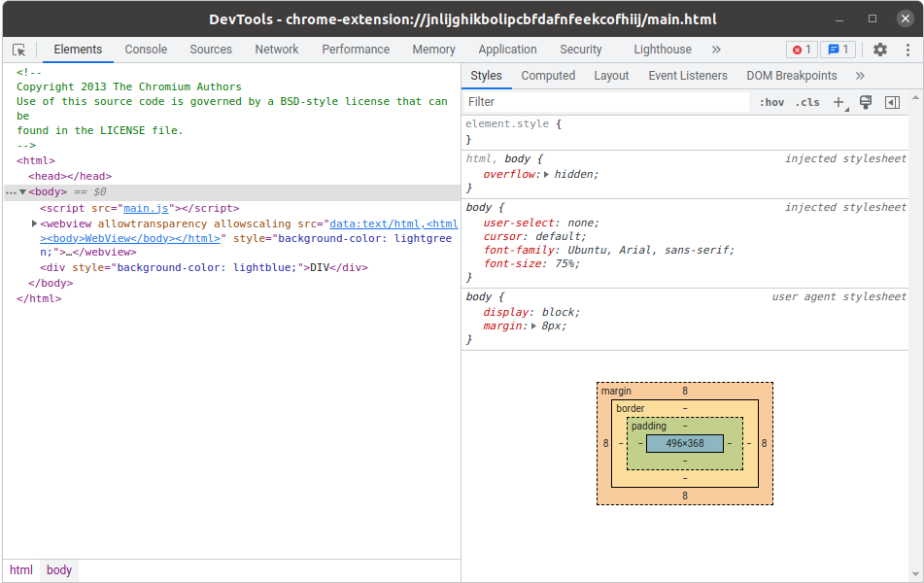Click the ellipsis beside the body node
This screenshot has height=583, width=924.
click(x=11, y=192)
